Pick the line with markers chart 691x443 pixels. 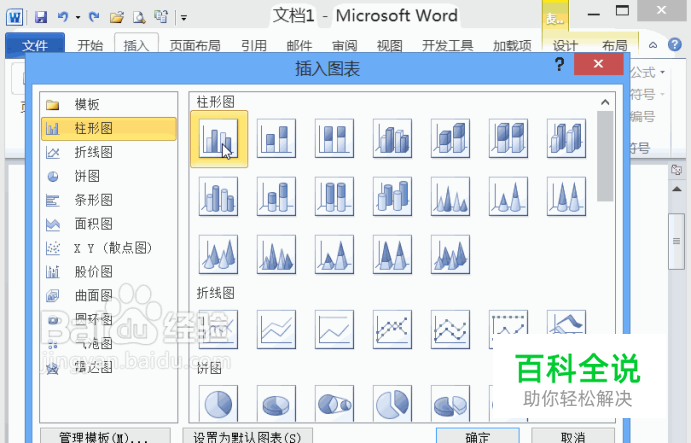[x=392, y=329]
